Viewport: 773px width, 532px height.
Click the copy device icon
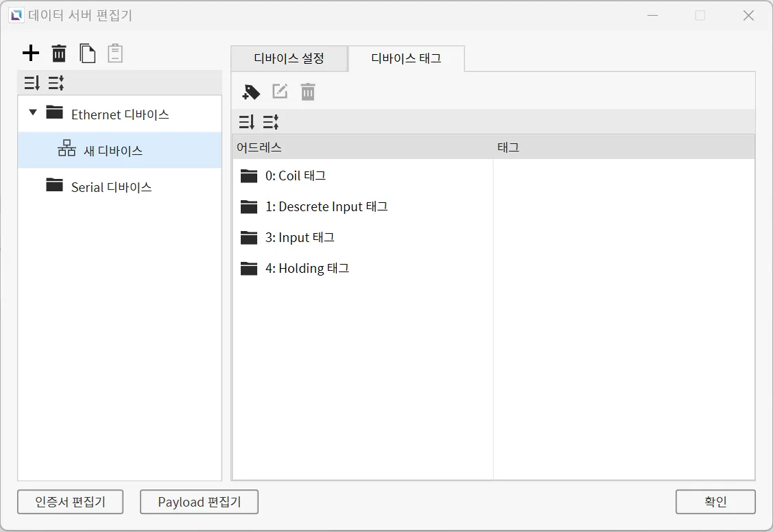(87, 53)
